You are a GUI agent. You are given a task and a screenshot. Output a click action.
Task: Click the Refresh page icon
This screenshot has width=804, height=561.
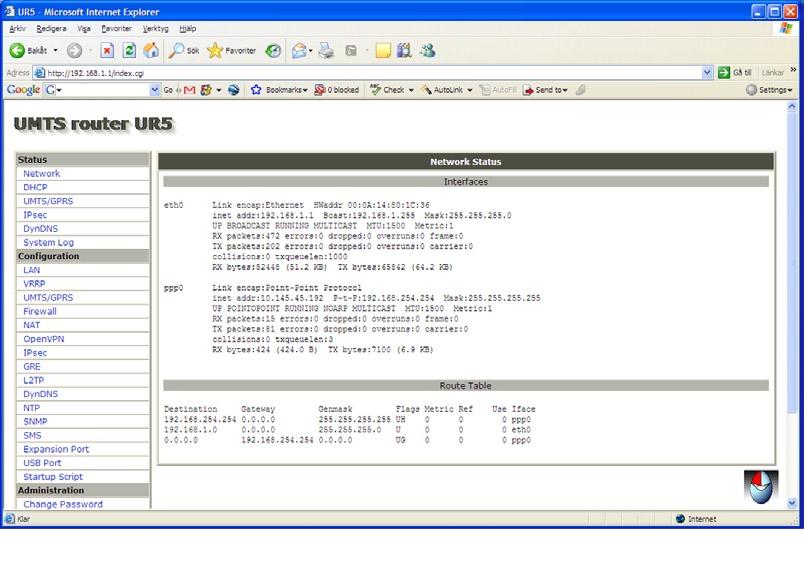point(129,50)
